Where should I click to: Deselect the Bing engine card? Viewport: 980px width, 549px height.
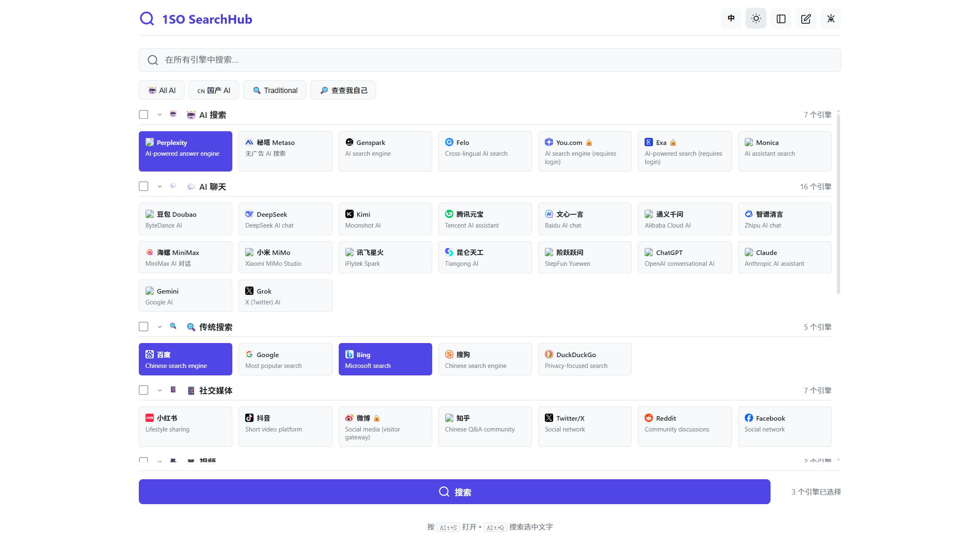[385, 359]
